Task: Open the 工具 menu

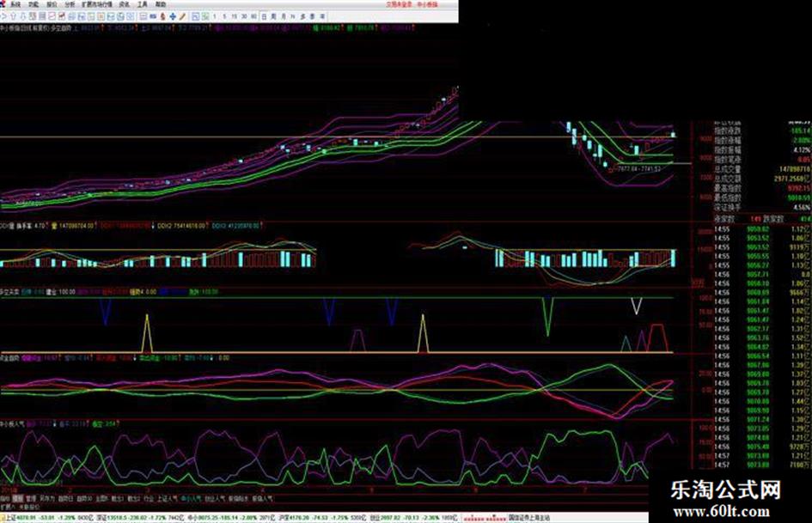Action: (x=142, y=4)
